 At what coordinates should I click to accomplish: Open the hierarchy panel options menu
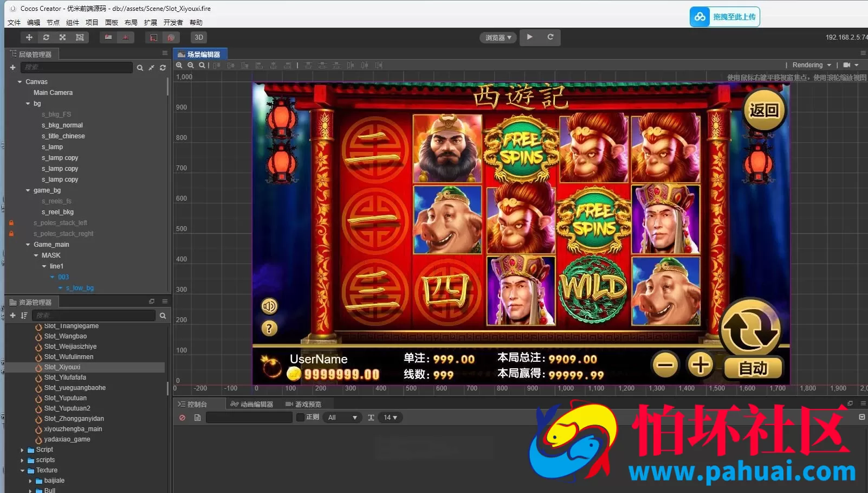point(165,53)
